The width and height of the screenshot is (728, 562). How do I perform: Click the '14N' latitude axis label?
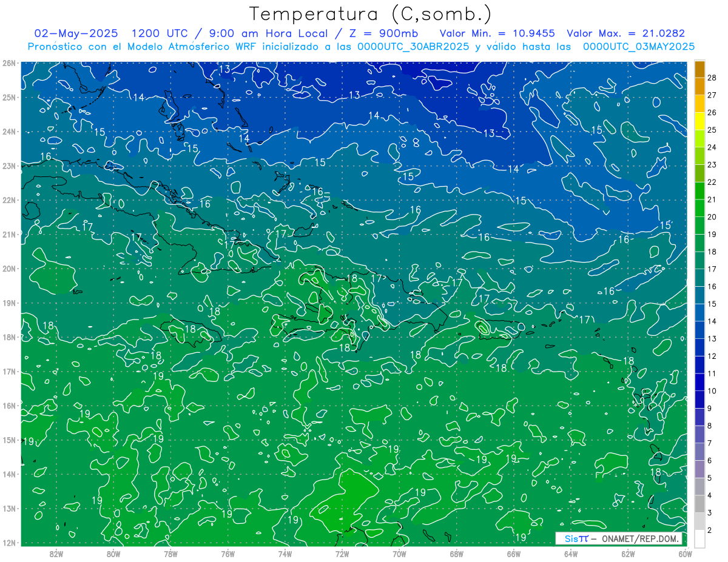[x=9, y=474]
